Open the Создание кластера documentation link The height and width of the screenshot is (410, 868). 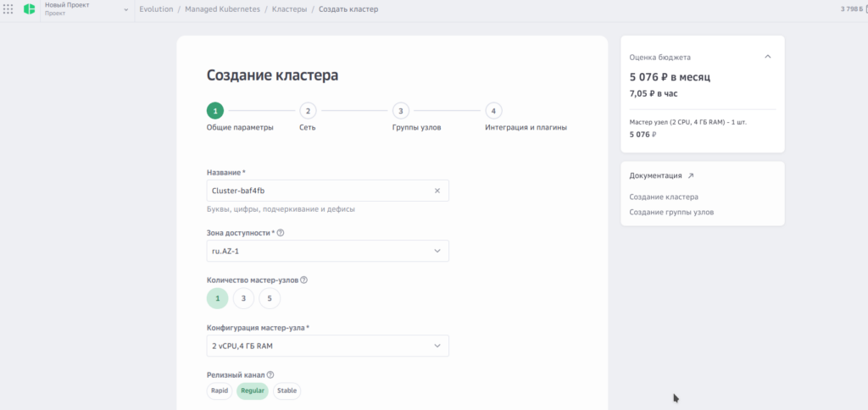coord(664,197)
